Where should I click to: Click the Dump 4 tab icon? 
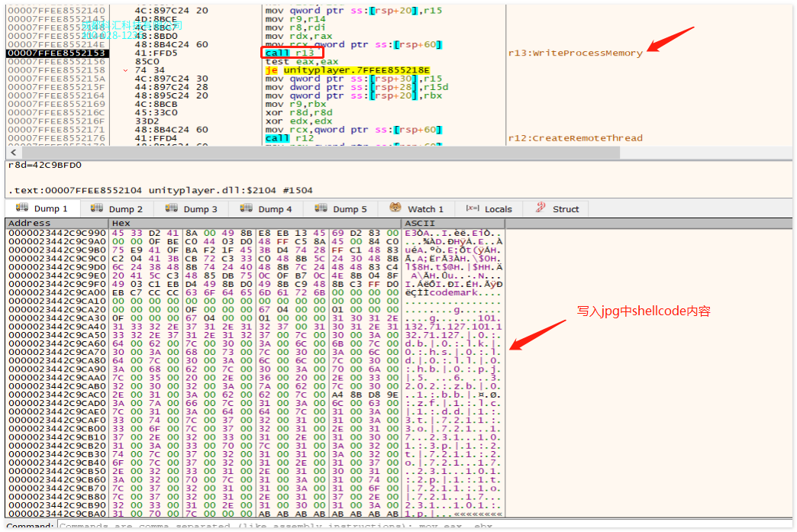246,208
